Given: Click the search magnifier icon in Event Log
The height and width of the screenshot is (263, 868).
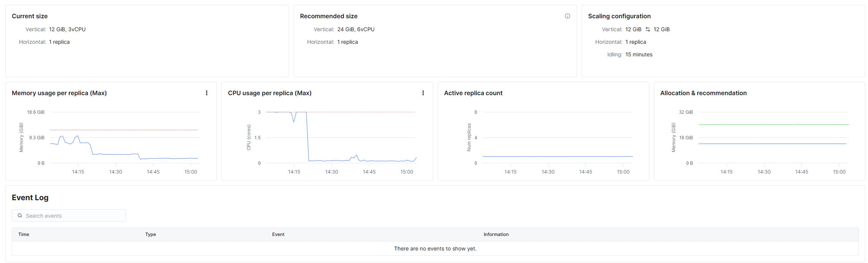Looking at the screenshot, I should point(20,215).
